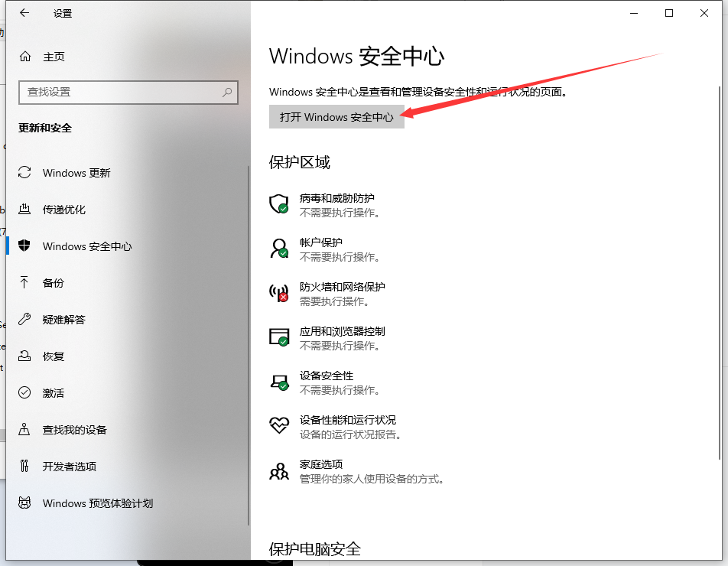Open 帐户保护 link
The height and width of the screenshot is (566, 728).
coord(321,242)
